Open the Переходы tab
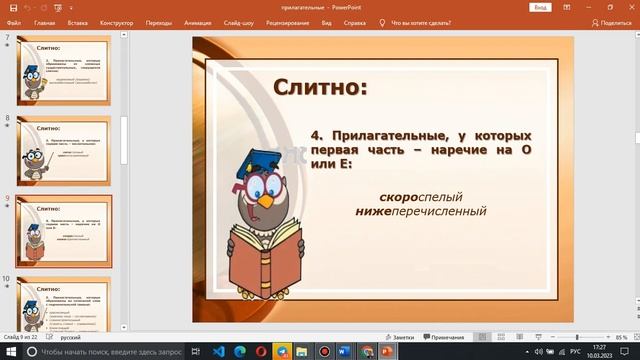Viewport: 640px width, 360px height. point(158,23)
